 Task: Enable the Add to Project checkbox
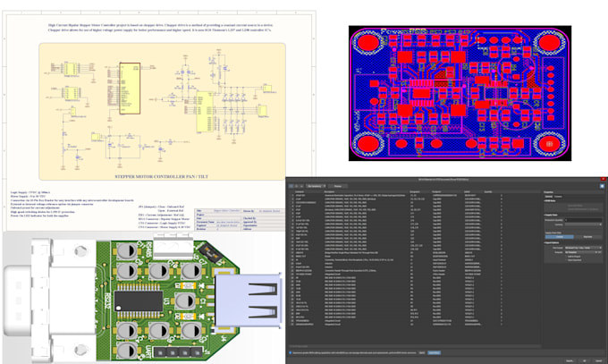click(566, 257)
